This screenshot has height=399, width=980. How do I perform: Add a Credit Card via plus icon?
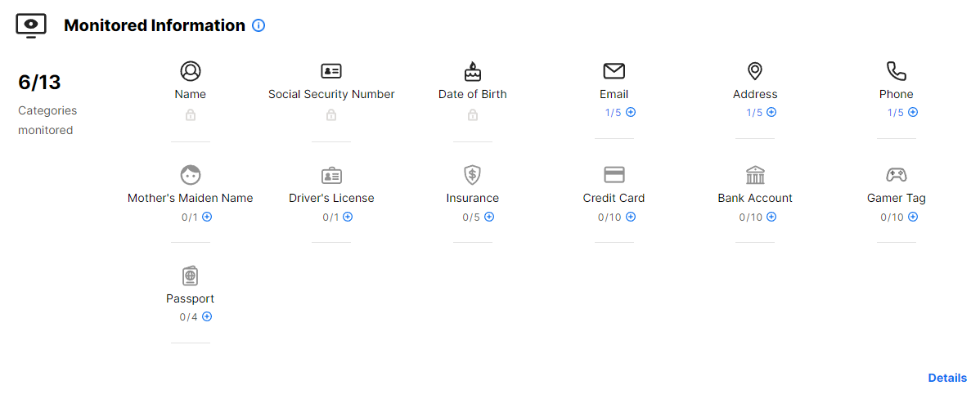tap(631, 217)
